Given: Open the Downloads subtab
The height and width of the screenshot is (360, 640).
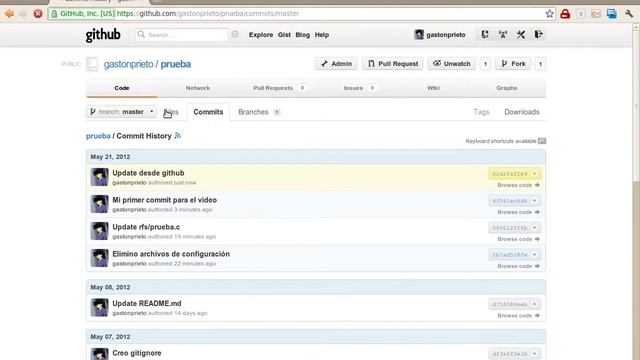Looking at the screenshot, I should tap(522, 112).
